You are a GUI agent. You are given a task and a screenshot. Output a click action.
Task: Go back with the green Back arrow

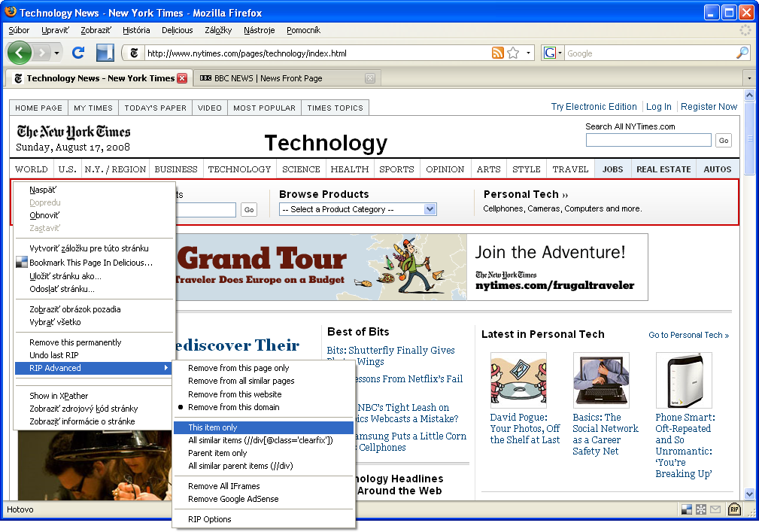[x=20, y=53]
